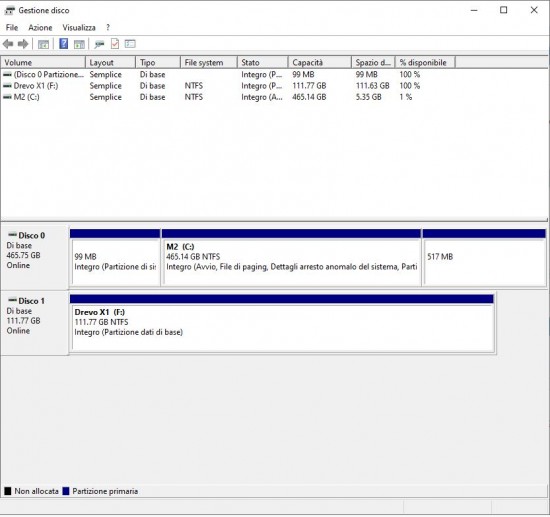This screenshot has width=550, height=517.
Task: Click the Back arrow toolbar icon
Action: point(8,44)
